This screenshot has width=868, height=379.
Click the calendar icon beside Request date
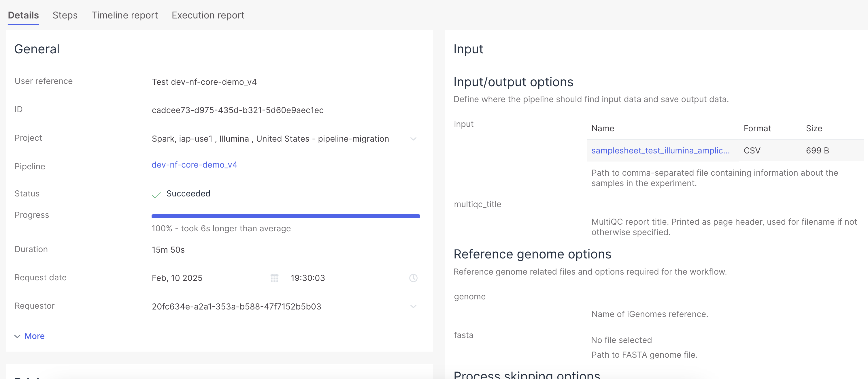pos(274,278)
